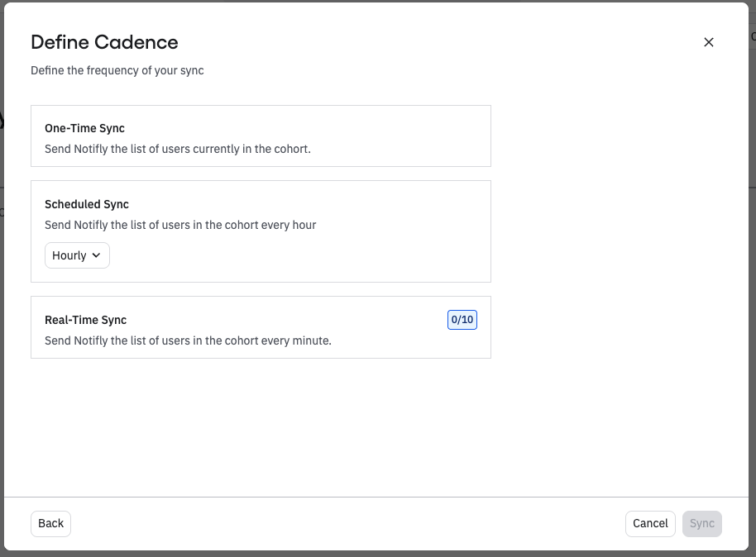Click the 0/10 quota badge
This screenshot has width=756, height=557.
pyautogui.click(x=462, y=320)
